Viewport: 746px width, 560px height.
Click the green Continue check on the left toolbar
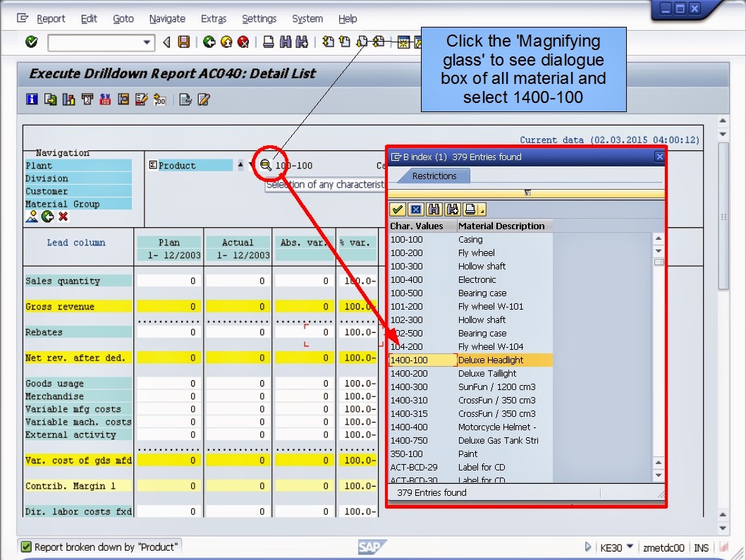click(x=30, y=42)
